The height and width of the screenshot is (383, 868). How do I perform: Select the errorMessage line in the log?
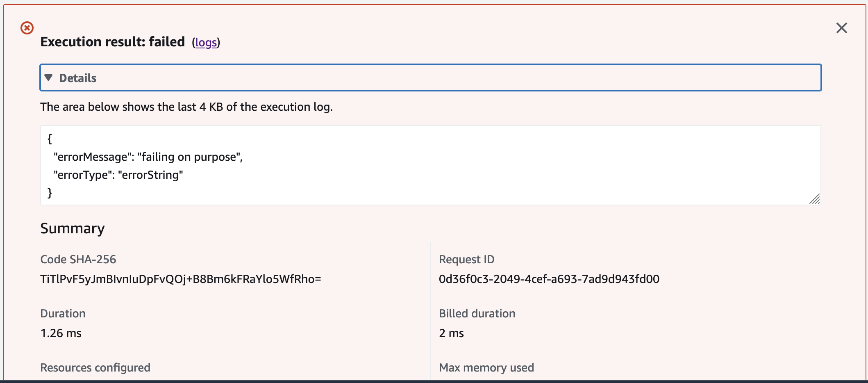click(x=149, y=157)
